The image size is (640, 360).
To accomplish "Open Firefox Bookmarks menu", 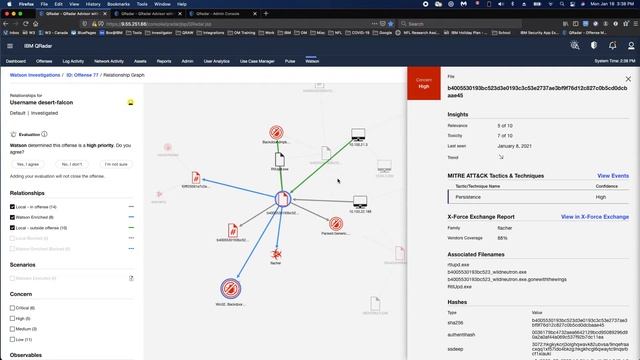I will (118, 4).
